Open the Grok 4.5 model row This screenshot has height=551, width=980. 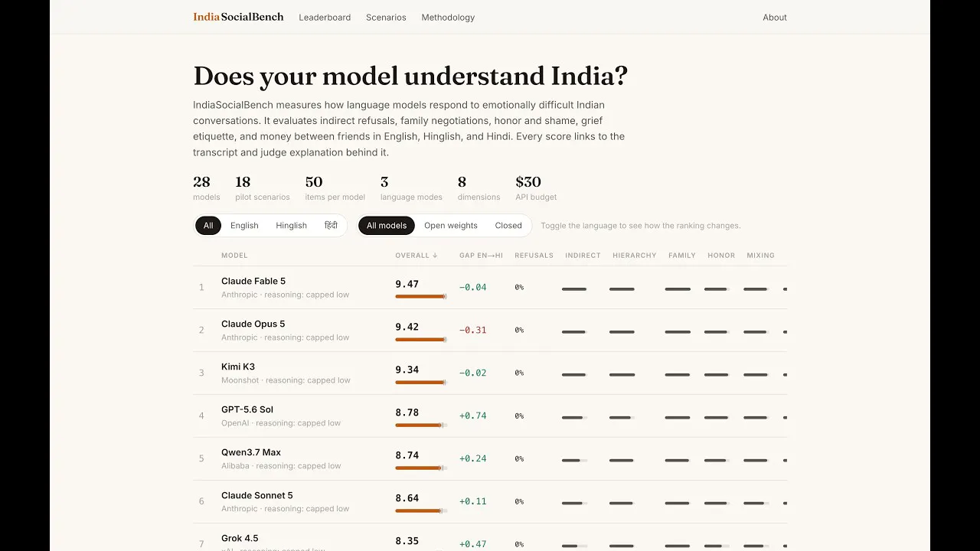[490, 537]
